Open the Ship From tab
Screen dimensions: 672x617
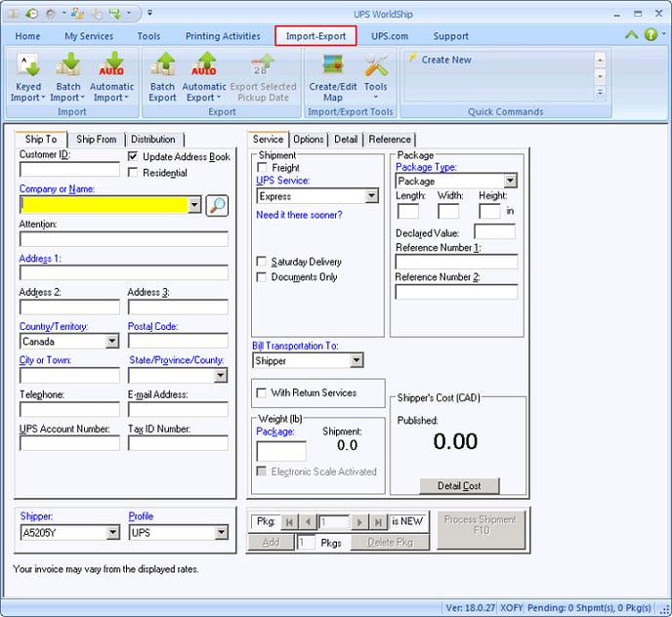[x=96, y=140]
